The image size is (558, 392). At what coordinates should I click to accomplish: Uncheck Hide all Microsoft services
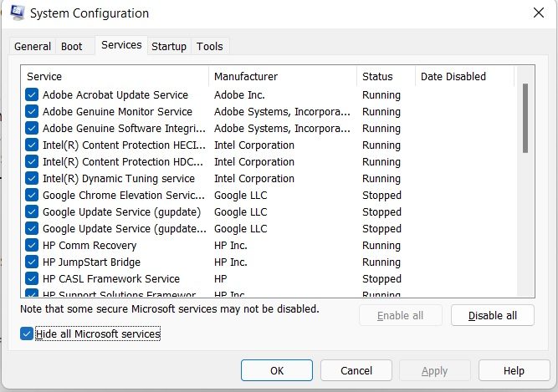(x=28, y=334)
